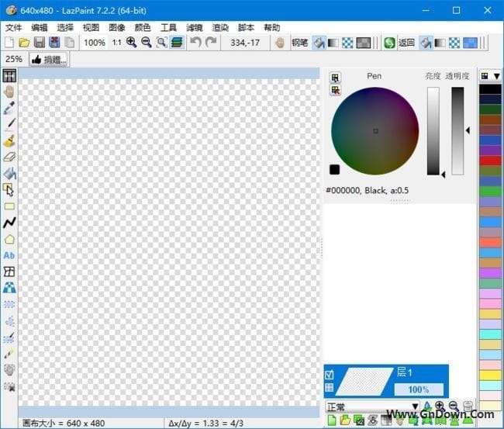Choose gradient fill for the pen
The width and height of the screenshot is (504, 429).
coord(333,43)
